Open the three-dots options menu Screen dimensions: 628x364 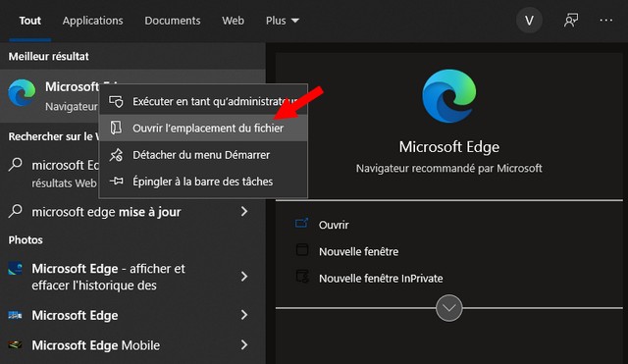(606, 20)
